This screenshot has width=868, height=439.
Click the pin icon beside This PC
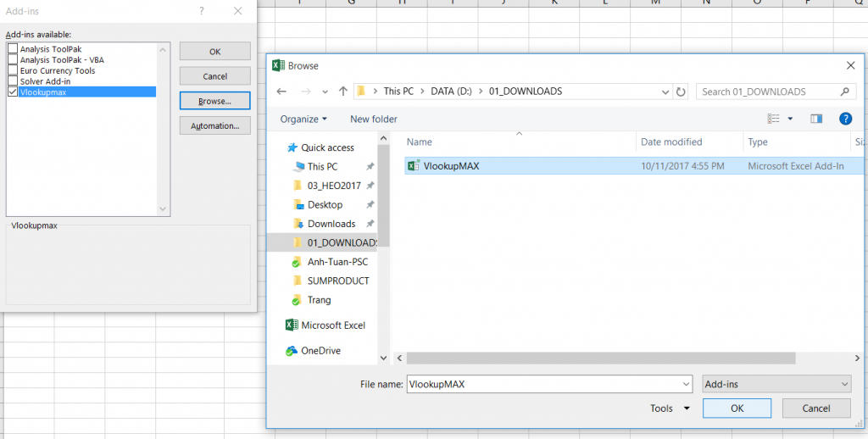[370, 166]
